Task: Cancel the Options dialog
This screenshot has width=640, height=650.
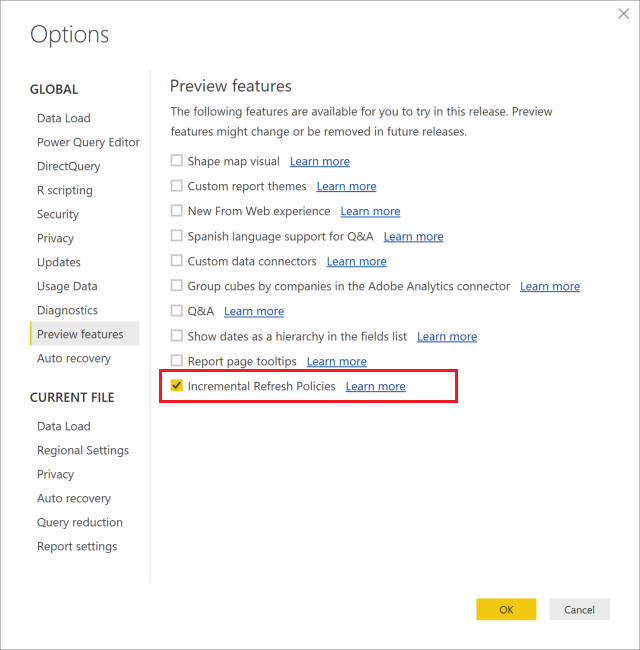Action: pos(579,609)
